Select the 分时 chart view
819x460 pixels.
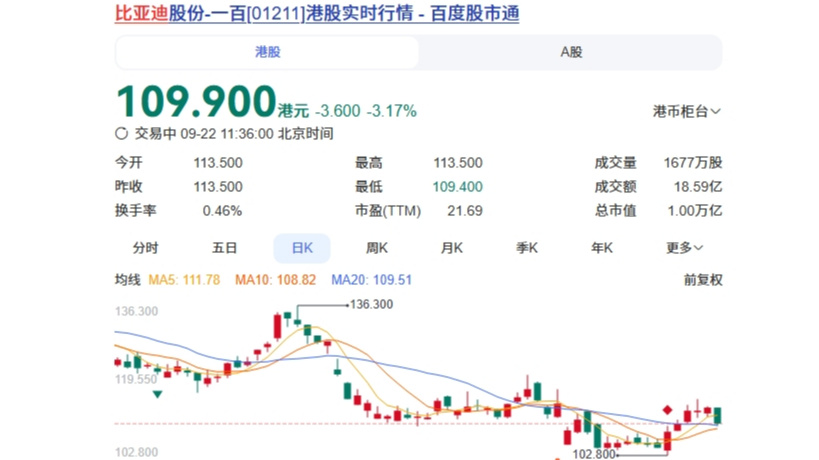[145, 248]
